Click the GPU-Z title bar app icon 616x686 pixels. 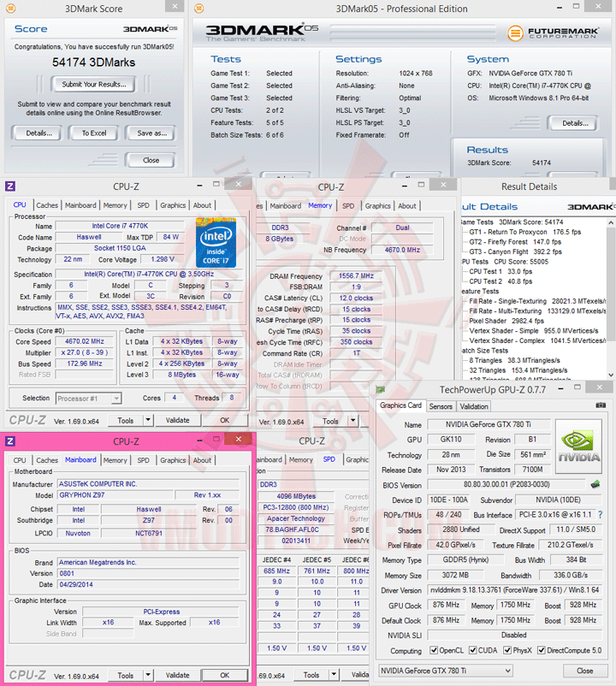click(x=381, y=389)
